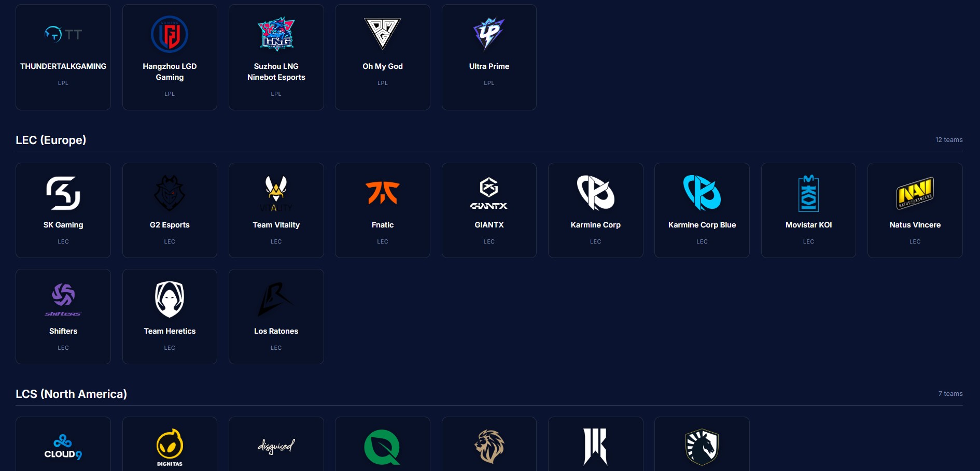This screenshot has height=471, width=980.
Task: Select the Los Ratones team card
Action: click(276, 317)
